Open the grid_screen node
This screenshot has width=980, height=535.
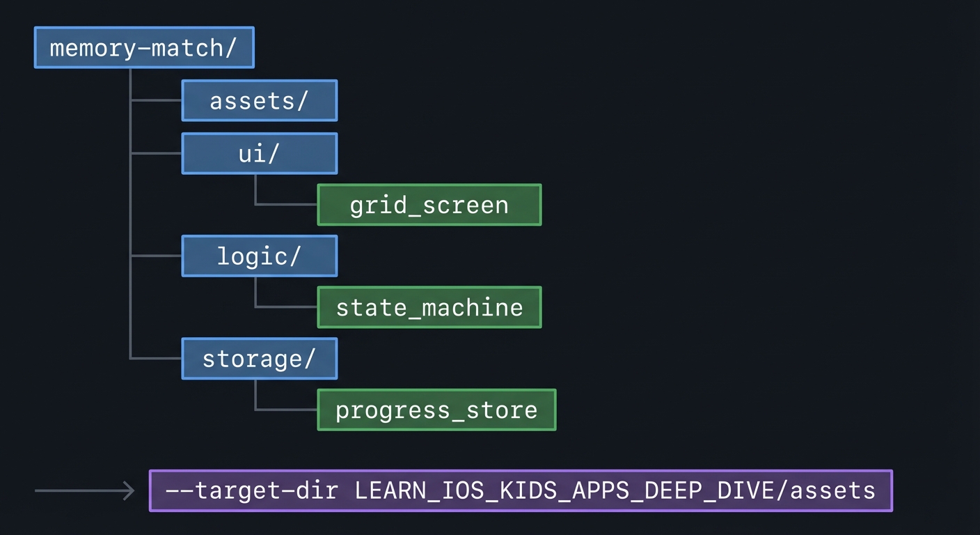click(429, 205)
